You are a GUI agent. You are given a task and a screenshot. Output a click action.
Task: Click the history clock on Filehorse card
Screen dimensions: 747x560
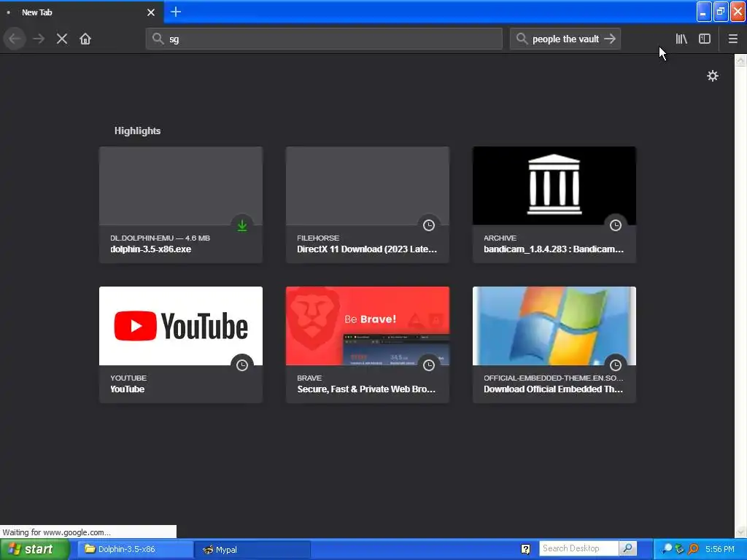coord(429,225)
